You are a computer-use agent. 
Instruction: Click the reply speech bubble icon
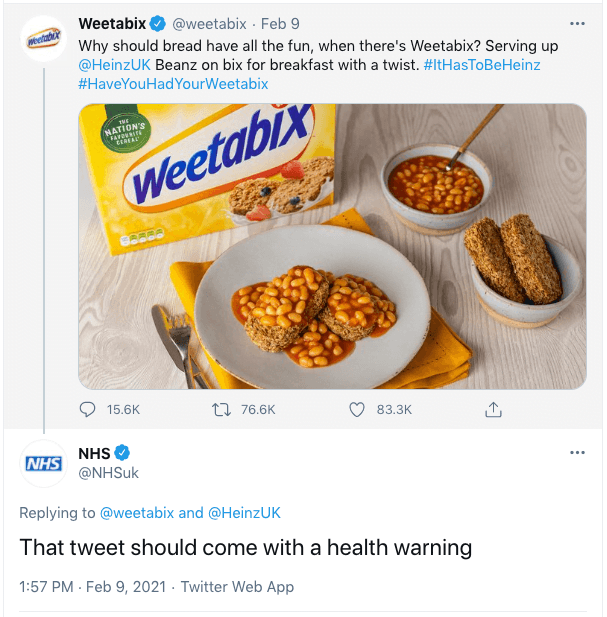[88, 409]
